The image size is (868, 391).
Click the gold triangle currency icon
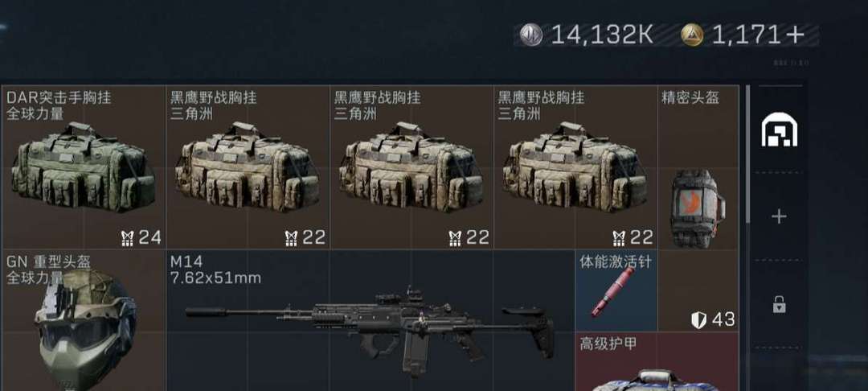coord(692,35)
